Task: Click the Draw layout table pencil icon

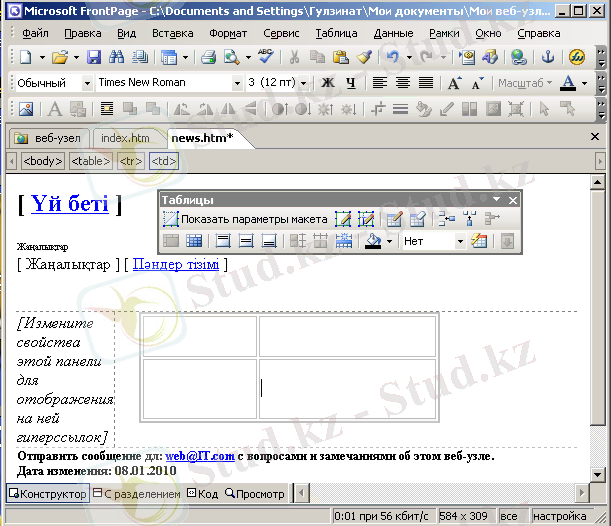Action: point(343,219)
